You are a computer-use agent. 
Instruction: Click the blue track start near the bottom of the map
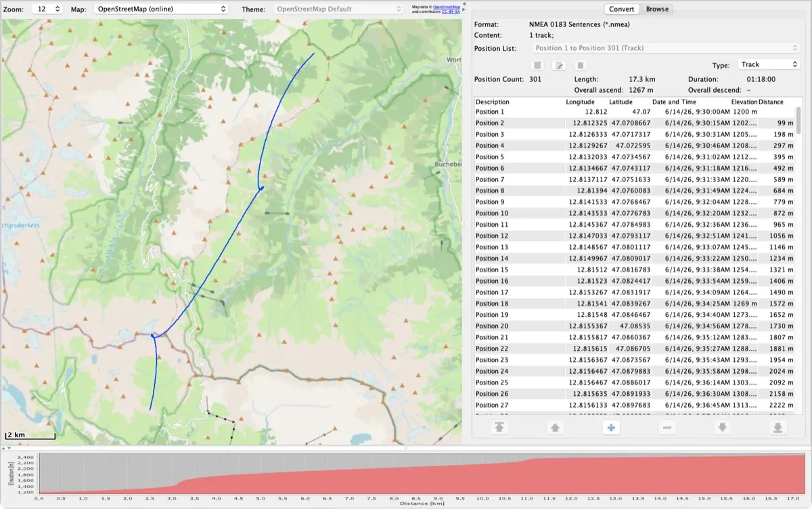(x=150, y=408)
